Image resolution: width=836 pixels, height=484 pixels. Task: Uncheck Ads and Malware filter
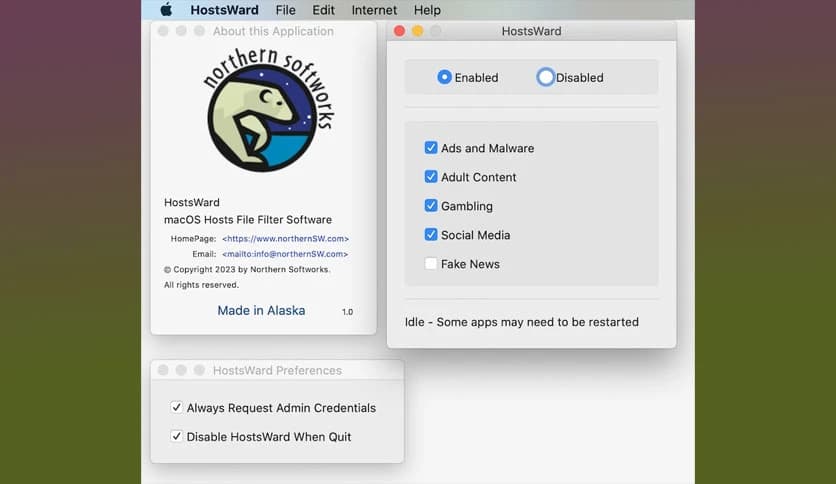431,148
